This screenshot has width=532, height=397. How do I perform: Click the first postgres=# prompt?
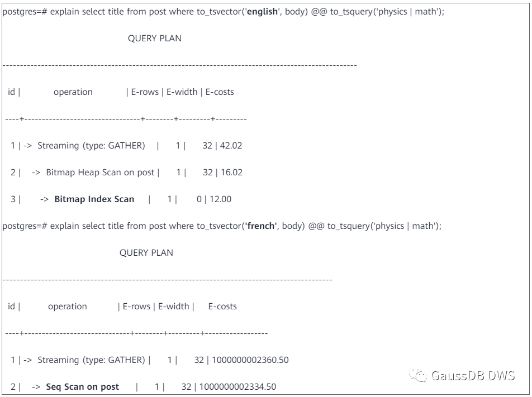pos(25,12)
